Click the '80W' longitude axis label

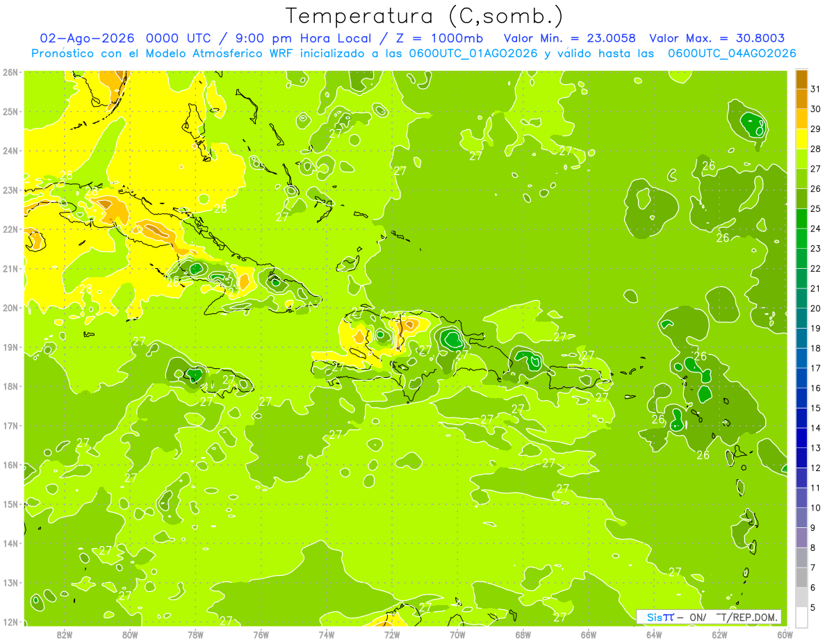pos(130,634)
